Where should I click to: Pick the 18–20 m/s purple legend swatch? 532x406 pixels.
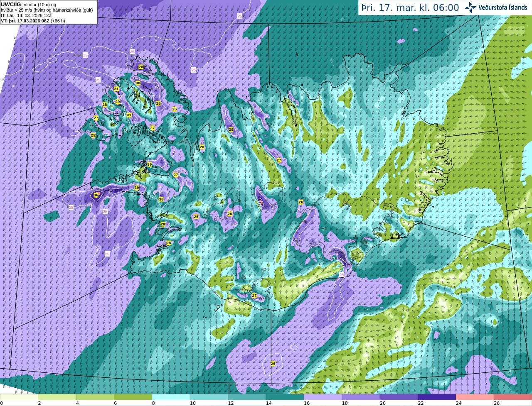361,397
